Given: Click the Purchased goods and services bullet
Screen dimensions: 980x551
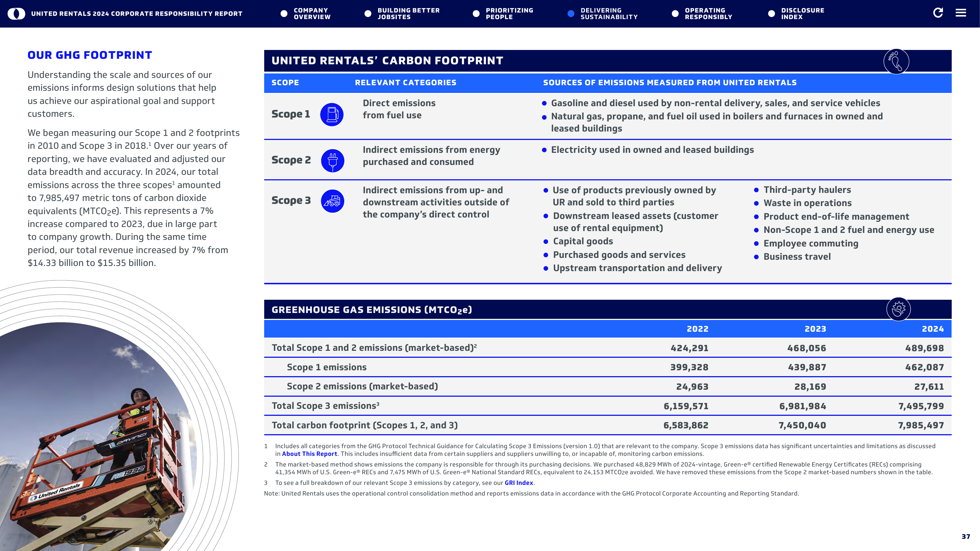Looking at the screenshot, I should pos(619,255).
